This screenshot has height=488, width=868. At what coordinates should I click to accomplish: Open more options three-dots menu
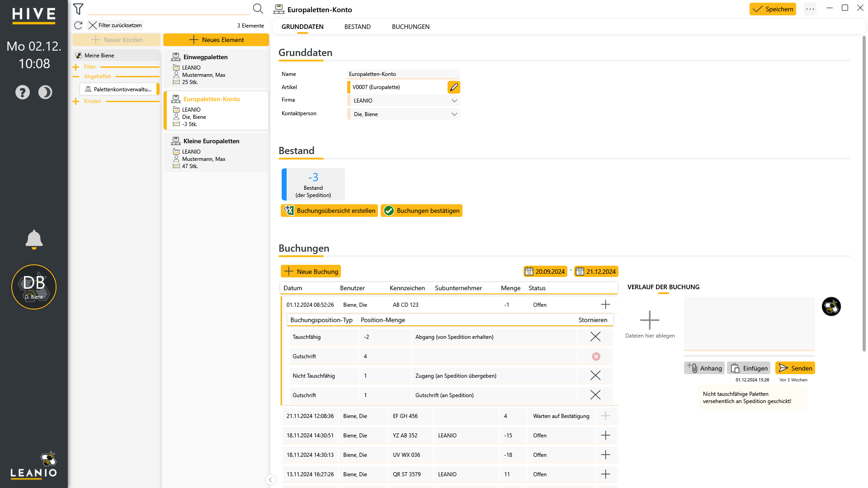point(810,9)
